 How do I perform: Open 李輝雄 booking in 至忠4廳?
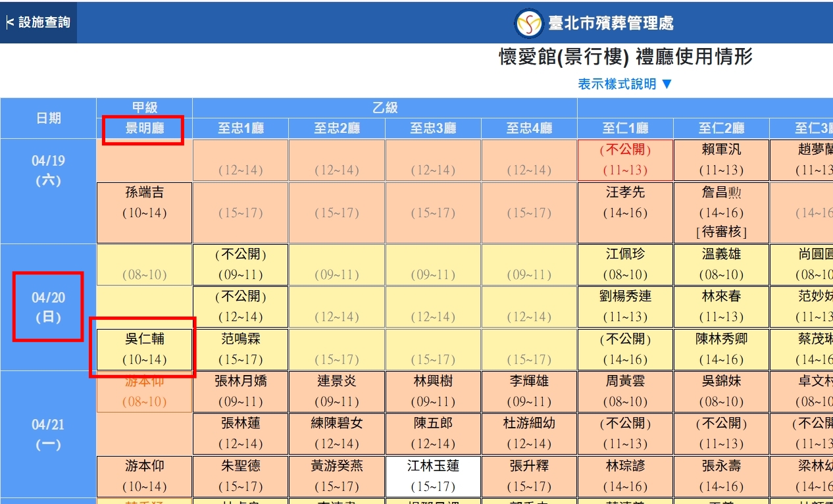click(x=529, y=391)
